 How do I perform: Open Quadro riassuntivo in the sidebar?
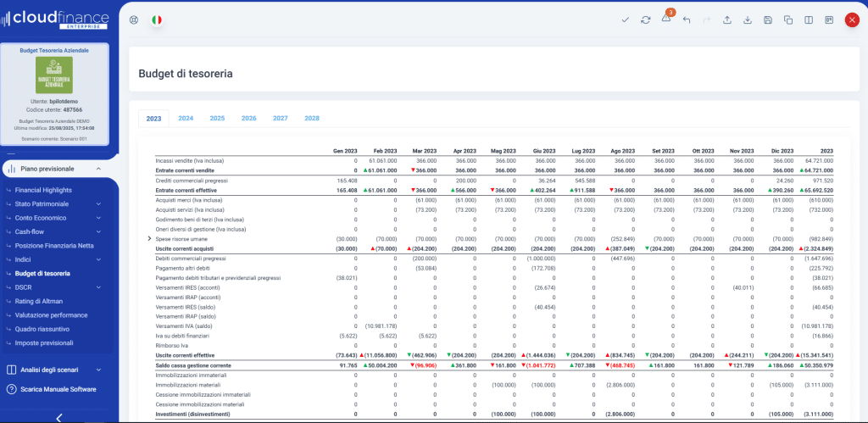pos(42,329)
